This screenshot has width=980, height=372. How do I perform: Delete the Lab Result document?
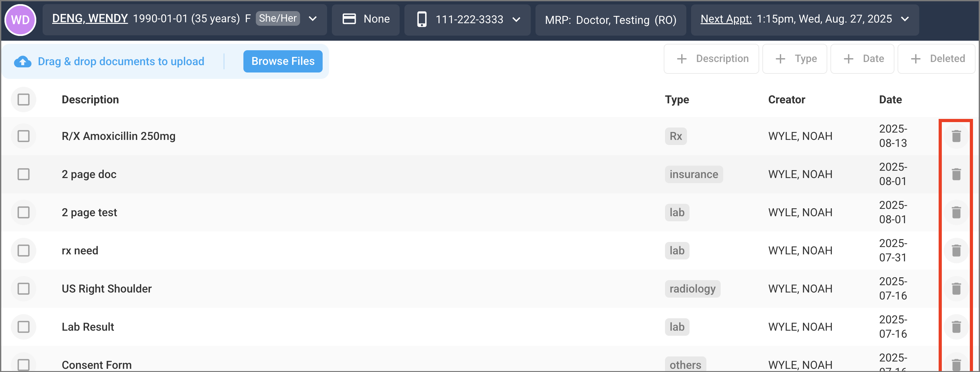[956, 327]
